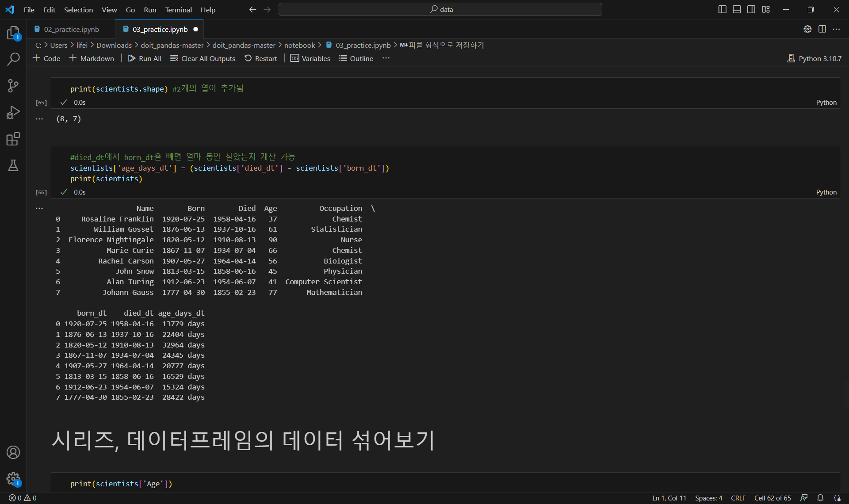The height and width of the screenshot is (504, 849).
Task: Open the Accounts icon
Action: (13, 452)
